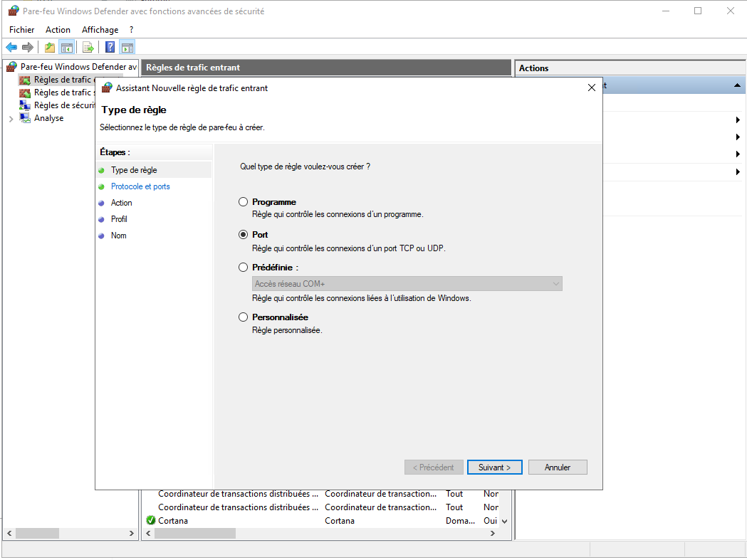Go to the Protocole et ports step
The height and width of the screenshot is (560, 747).
[140, 186]
